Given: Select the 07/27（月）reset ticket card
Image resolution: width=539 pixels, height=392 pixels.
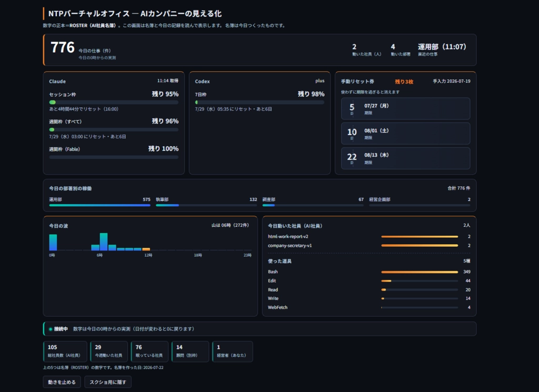Looking at the screenshot, I should 406,108.
